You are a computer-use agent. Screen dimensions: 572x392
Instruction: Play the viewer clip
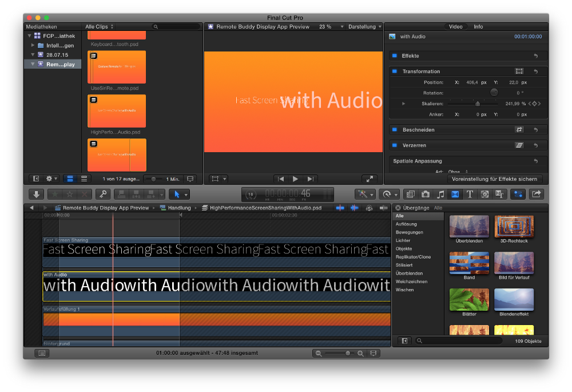point(296,179)
